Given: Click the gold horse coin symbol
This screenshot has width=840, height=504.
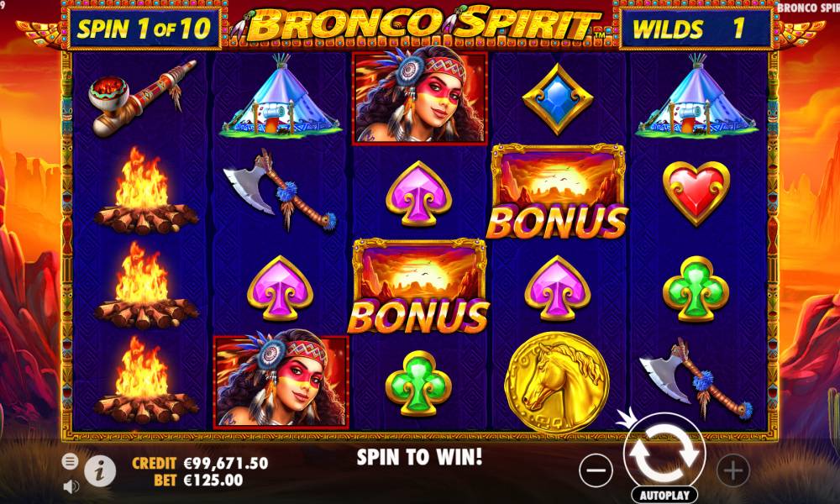Looking at the screenshot, I should tap(557, 381).
